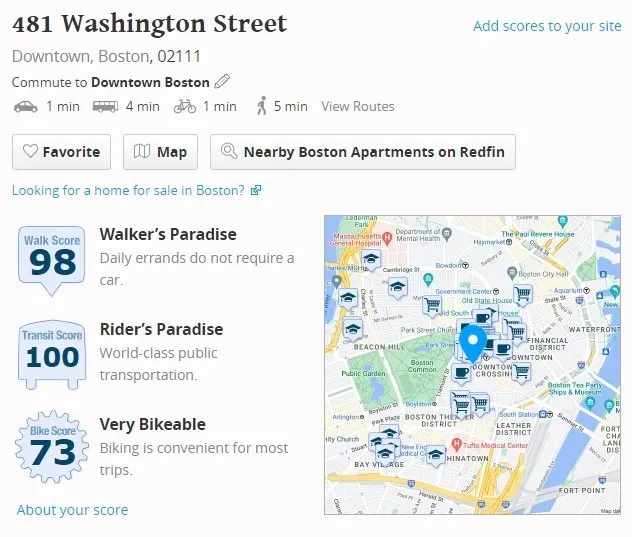Viewport: 632px width, 537px height.
Task: Click the Transit Score 100 badge
Action: (52, 353)
